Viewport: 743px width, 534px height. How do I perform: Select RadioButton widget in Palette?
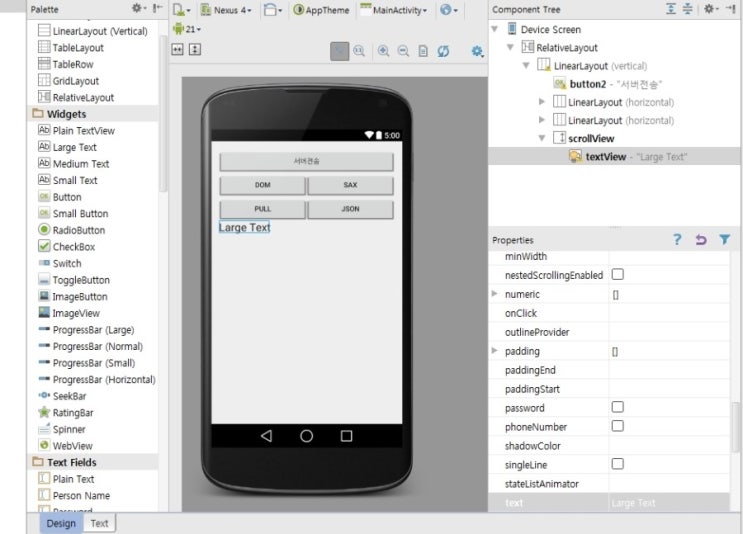tap(72, 230)
